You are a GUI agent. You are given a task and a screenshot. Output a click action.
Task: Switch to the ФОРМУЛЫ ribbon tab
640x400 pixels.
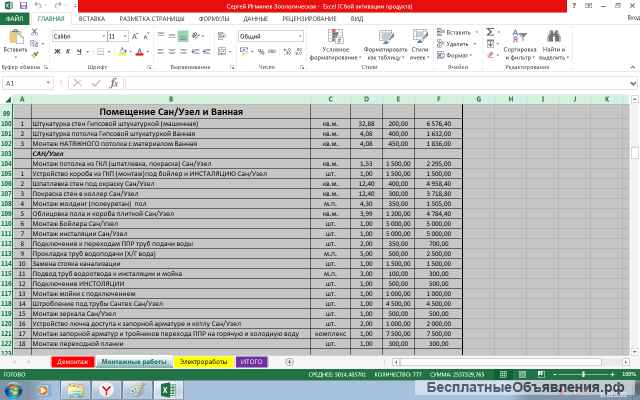(x=213, y=18)
